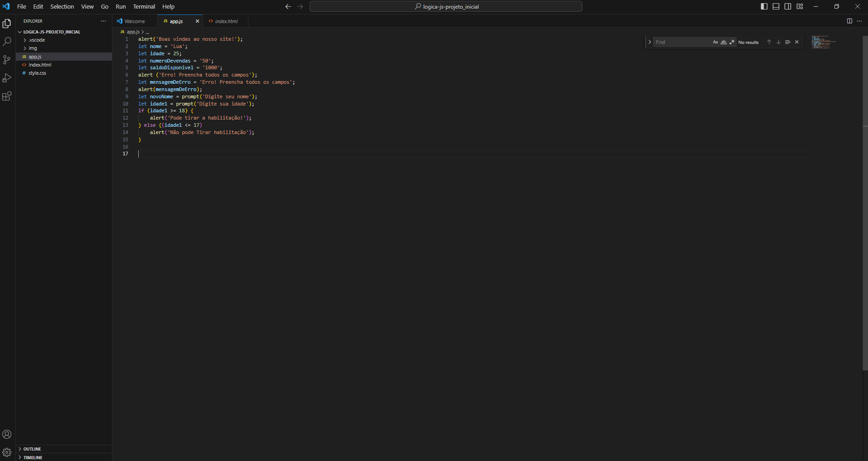Click the 'Pode tirar a habilitação!' alert line
The image size is (868, 461).
tap(201, 118)
